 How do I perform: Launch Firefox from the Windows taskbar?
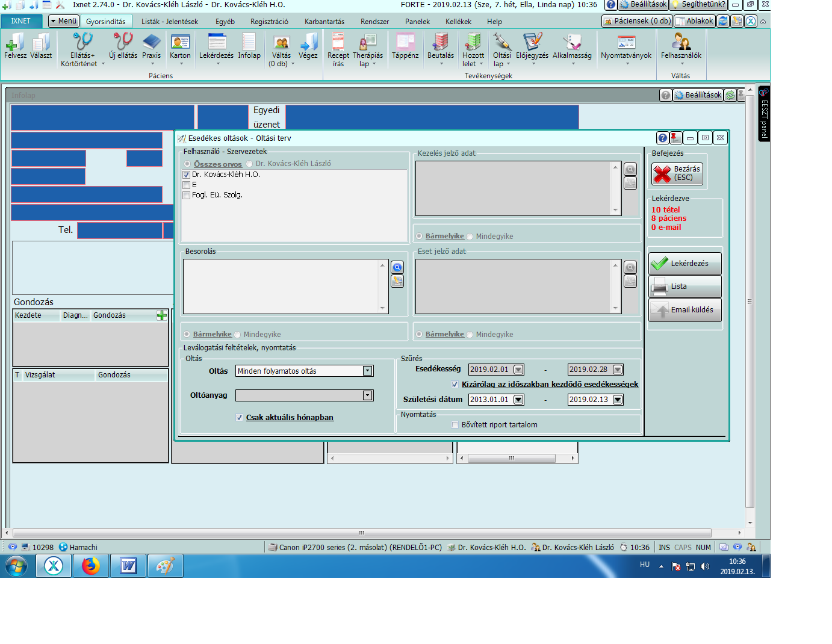point(91,566)
